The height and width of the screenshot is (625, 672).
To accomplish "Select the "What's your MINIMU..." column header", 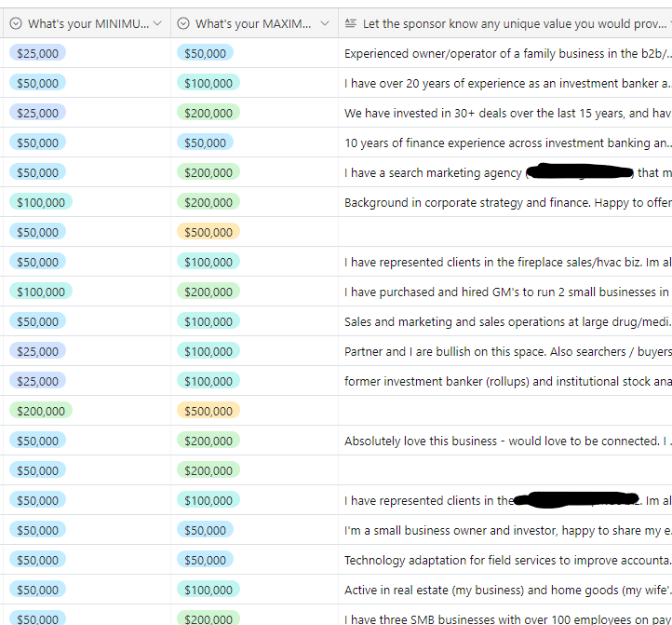I will coord(87,23).
